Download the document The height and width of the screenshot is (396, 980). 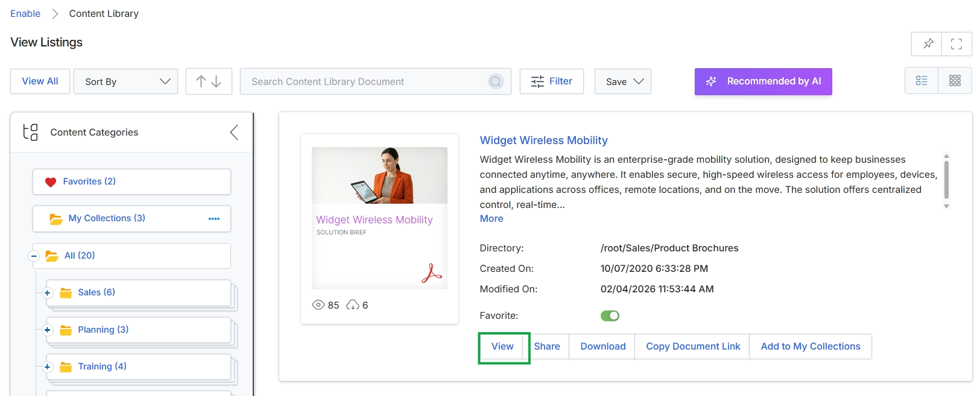point(603,347)
